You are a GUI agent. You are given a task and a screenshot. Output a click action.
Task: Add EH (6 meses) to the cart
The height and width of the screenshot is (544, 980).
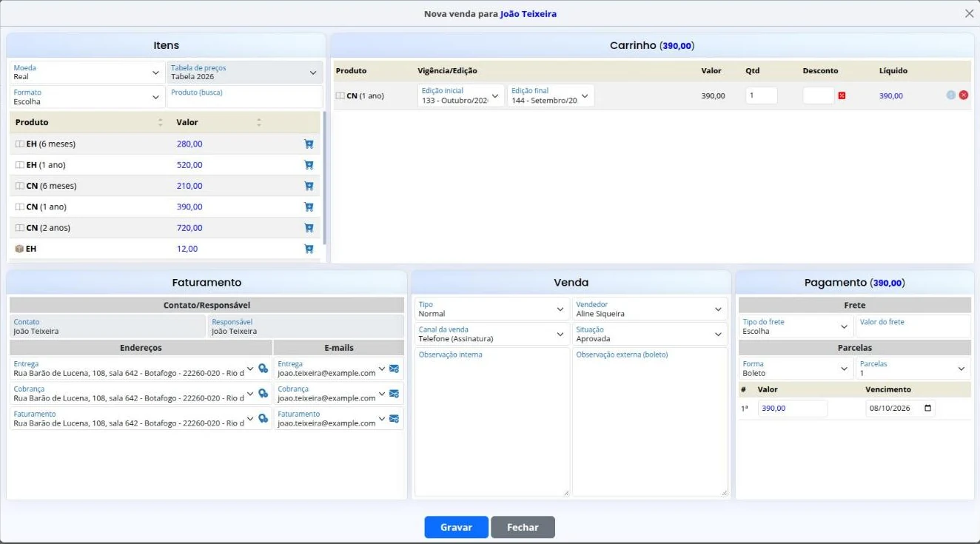pos(309,144)
